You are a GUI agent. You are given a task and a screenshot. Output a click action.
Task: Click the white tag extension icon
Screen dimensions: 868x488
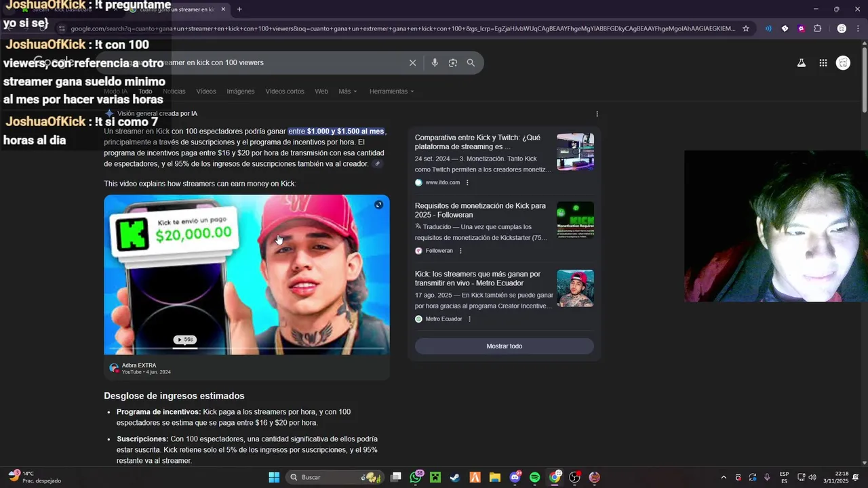(785, 28)
